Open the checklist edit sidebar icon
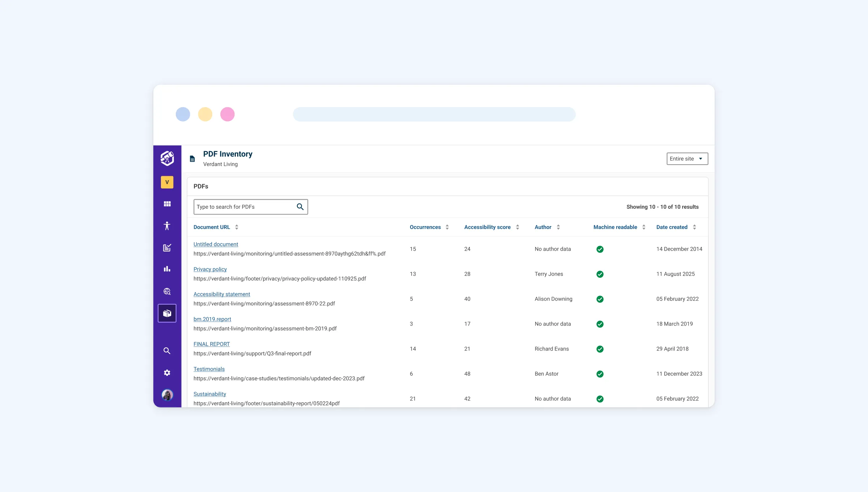The image size is (868, 492). (167, 248)
